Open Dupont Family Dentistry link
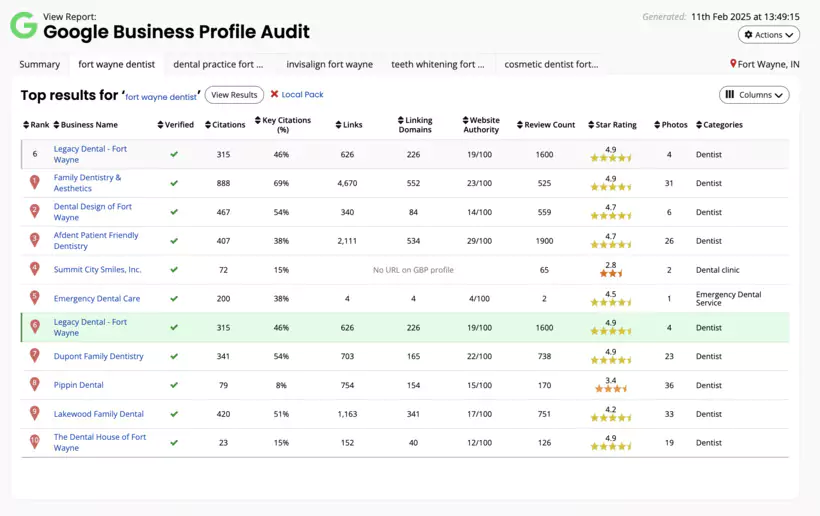This screenshot has height=516, width=820. 98,356
